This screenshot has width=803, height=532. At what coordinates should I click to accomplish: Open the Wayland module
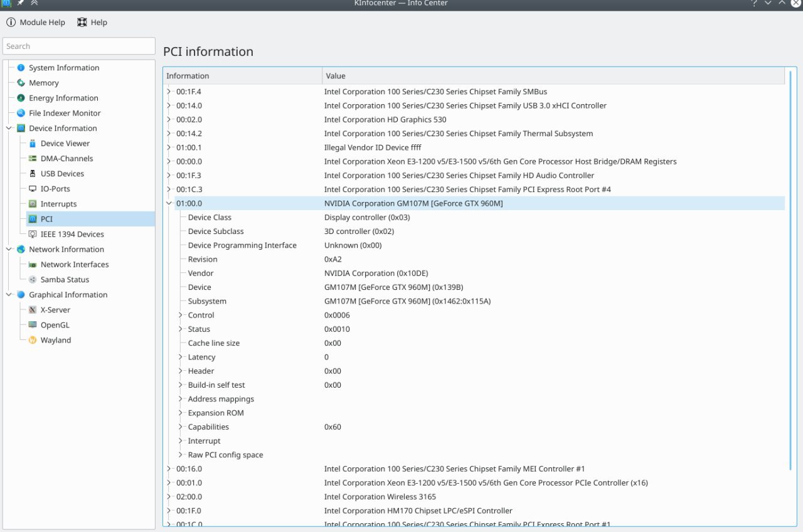pyautogui.click(x=56, y=340)
